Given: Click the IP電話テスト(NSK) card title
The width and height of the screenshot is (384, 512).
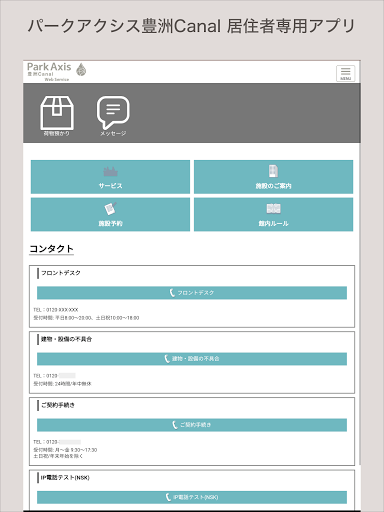Looking at the screenshot, I should 65,478.
